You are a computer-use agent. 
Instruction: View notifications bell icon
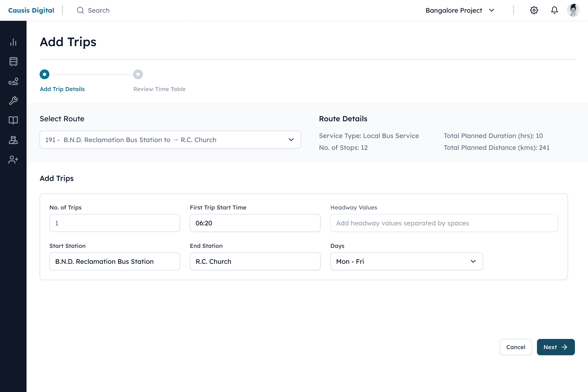pyautogui.click(x=554, y=10)
